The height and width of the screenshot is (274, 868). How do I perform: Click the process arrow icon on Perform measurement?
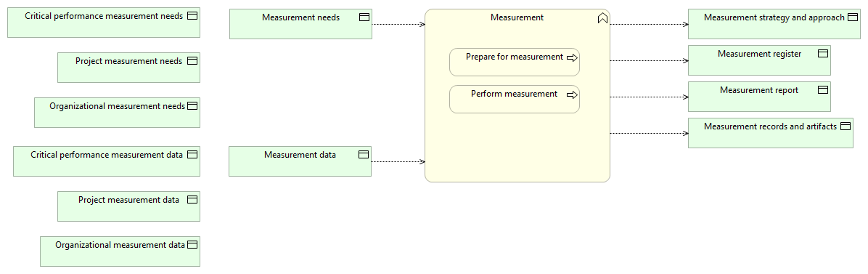point(573,94)
